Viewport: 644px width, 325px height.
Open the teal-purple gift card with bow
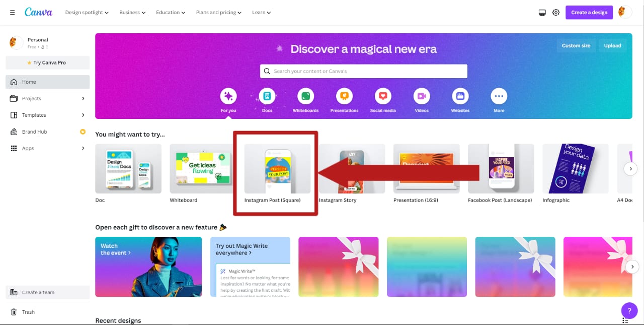tap(515, 267)
